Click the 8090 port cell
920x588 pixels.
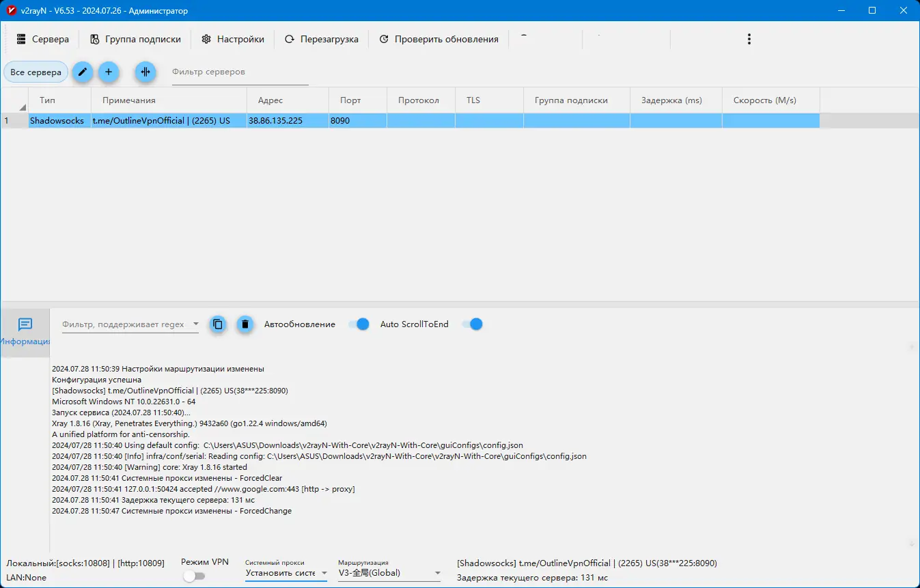coord(358,121)
